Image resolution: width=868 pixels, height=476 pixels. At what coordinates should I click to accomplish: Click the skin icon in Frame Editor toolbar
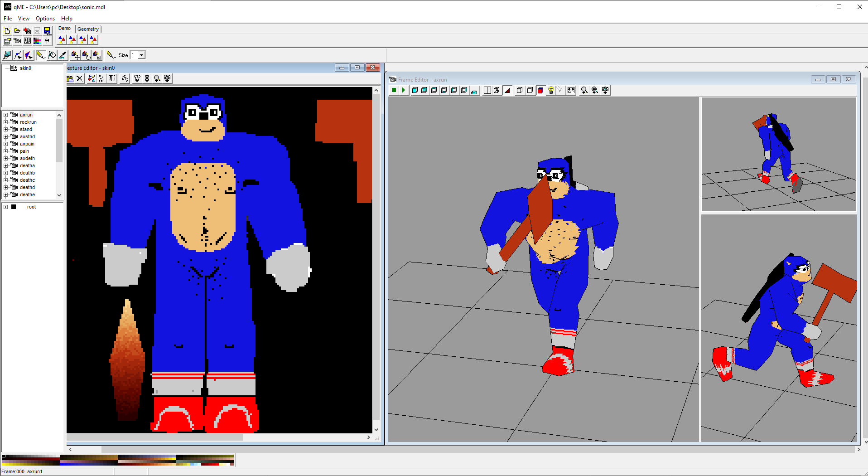571,90
